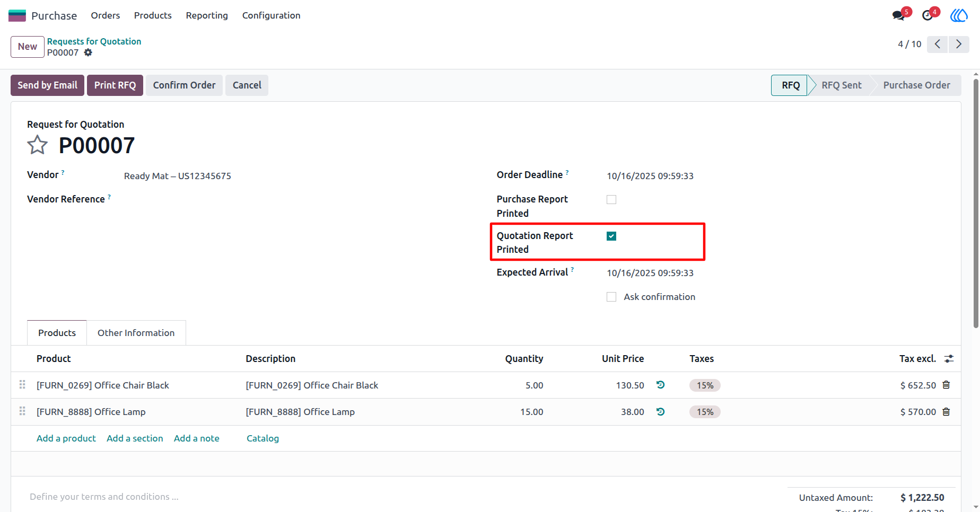Click Confirm Order button
The height and width of the screenshot is (512, 980).
184,85
